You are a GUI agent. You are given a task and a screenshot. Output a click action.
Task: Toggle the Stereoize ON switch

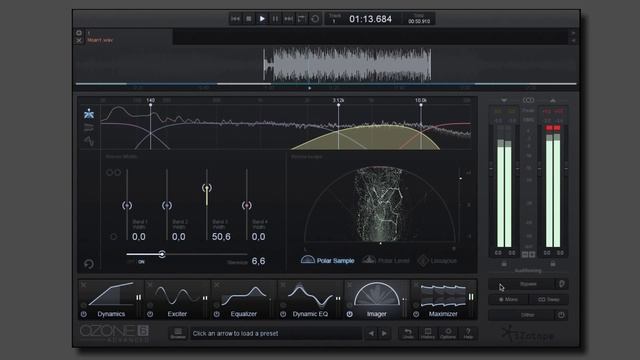(141, 262)
